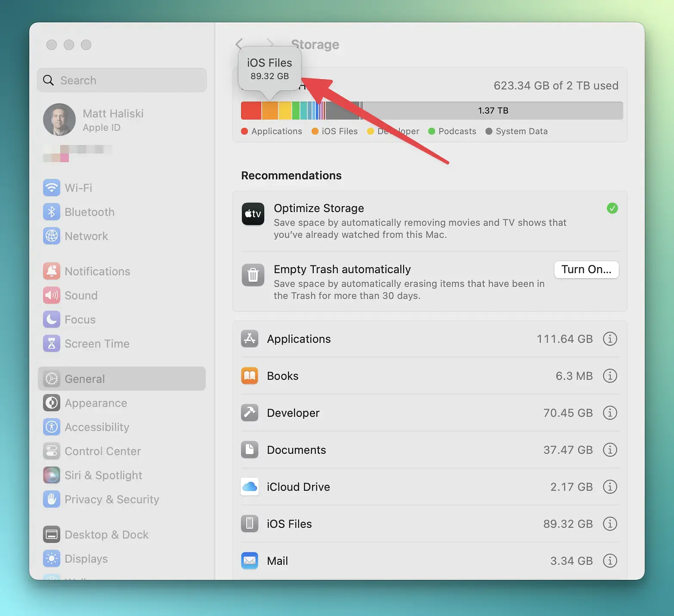Viewport: 674px width, 616px height.
Task: Open the Displays sun icon
Action: (52, 558)
